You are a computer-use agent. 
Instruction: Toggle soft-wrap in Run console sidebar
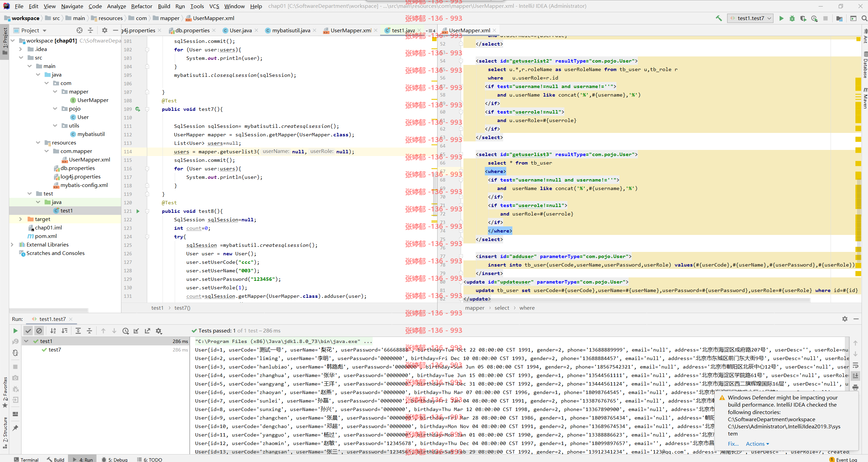(x=856, y=365)
